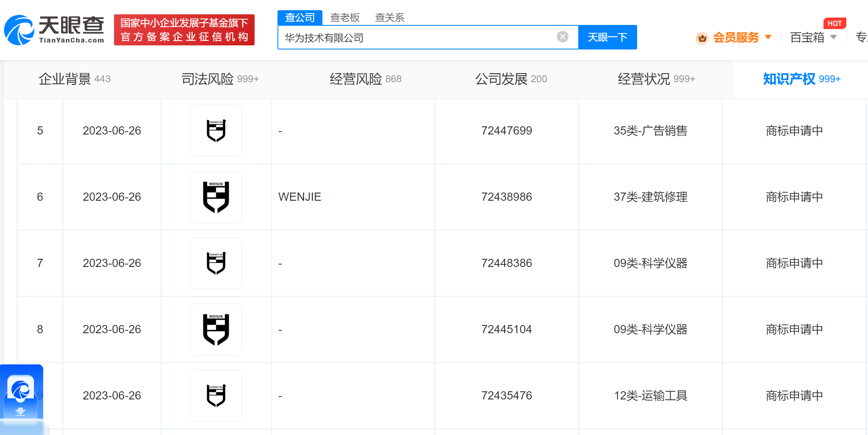Open the 百宝箱 menu
This screenshot has height=435, width=868.
(x=807, y=38)
